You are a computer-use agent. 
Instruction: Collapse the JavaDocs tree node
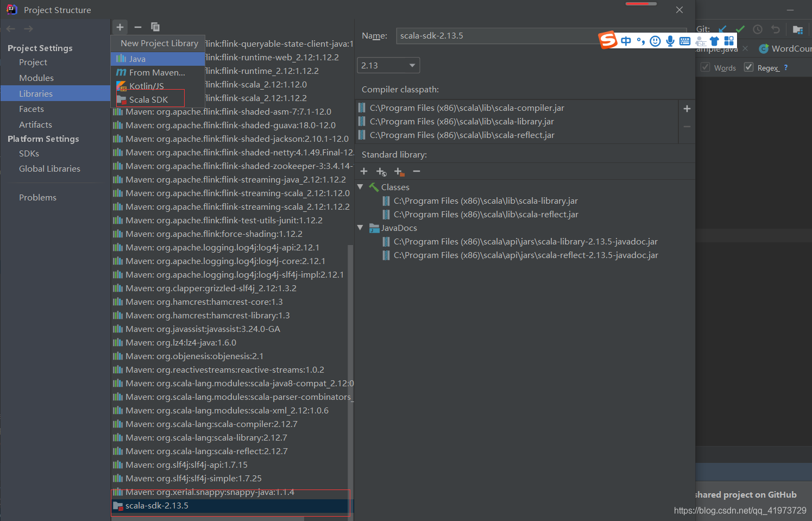[361, 228]
